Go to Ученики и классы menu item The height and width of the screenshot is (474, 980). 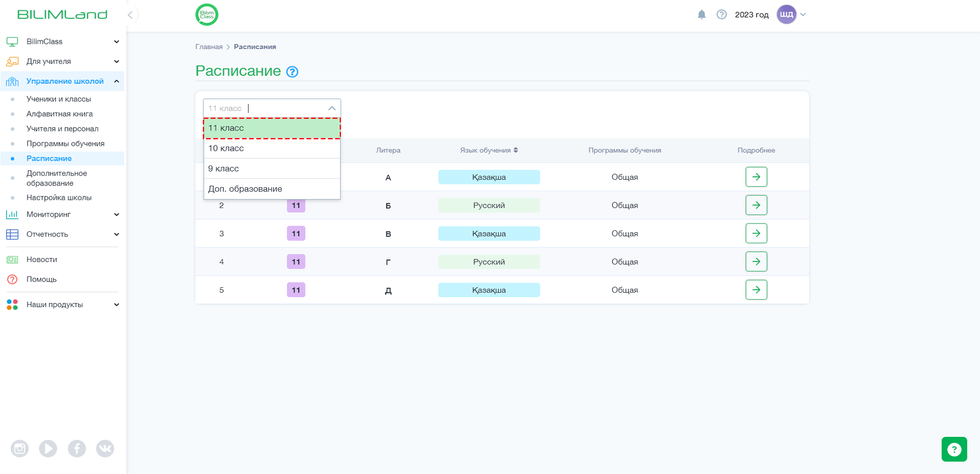(59, 99)
